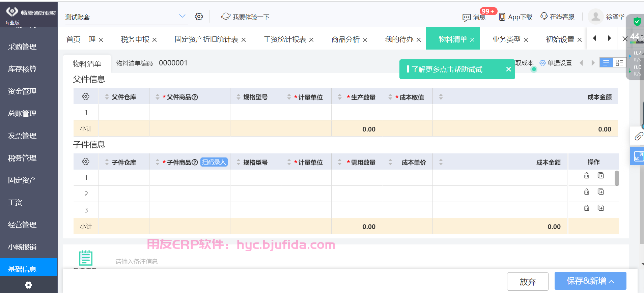Close the 物料清单 tab
The image size is (644, 293).
tap(472, 40)
